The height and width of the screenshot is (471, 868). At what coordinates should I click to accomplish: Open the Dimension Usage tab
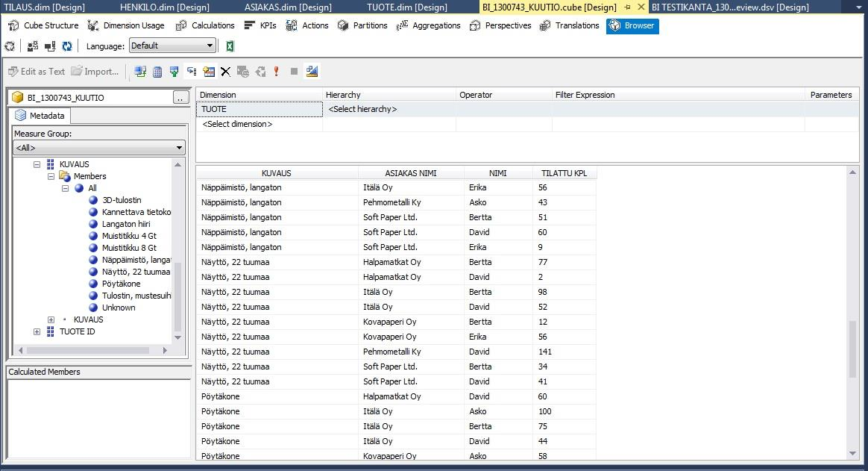[126, 25]
